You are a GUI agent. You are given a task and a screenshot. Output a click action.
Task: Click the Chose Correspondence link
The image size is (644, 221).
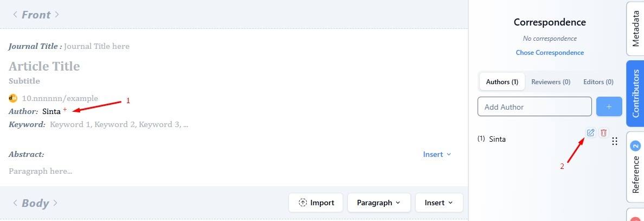(550, 53)
